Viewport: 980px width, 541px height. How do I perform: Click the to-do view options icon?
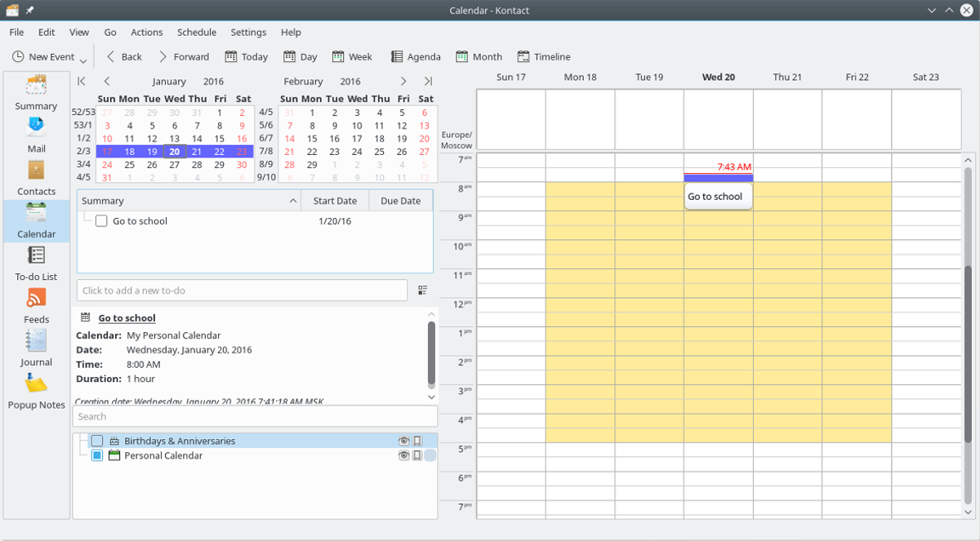coord(423,290)
